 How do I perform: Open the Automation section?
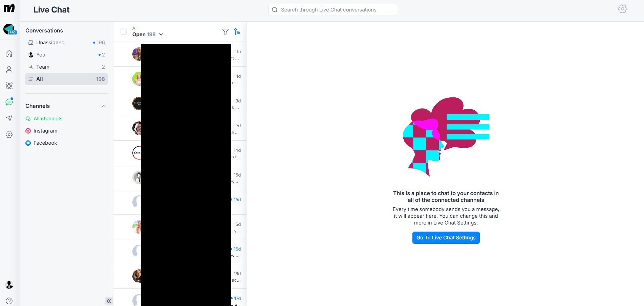(9, 86)
